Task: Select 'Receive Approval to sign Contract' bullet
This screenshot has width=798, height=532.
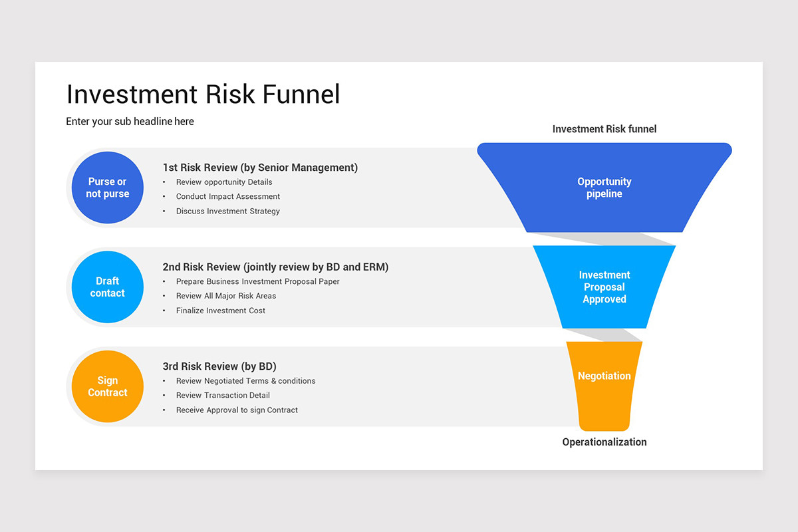Action: (x=237, y=410)
